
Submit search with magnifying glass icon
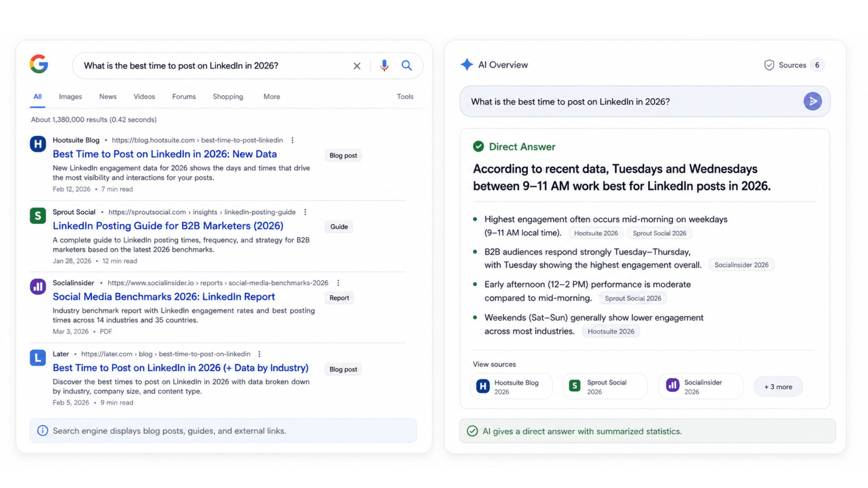[407, 66]
